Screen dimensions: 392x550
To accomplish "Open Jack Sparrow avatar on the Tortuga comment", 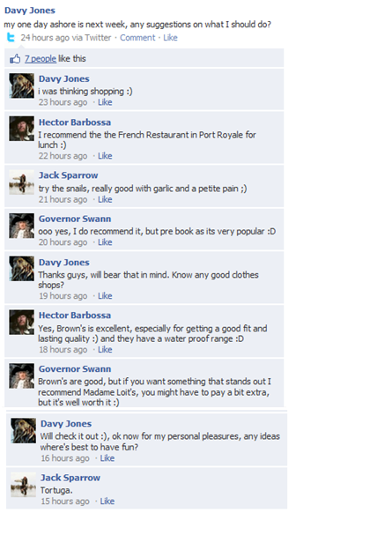I will [x=24, y=485].
